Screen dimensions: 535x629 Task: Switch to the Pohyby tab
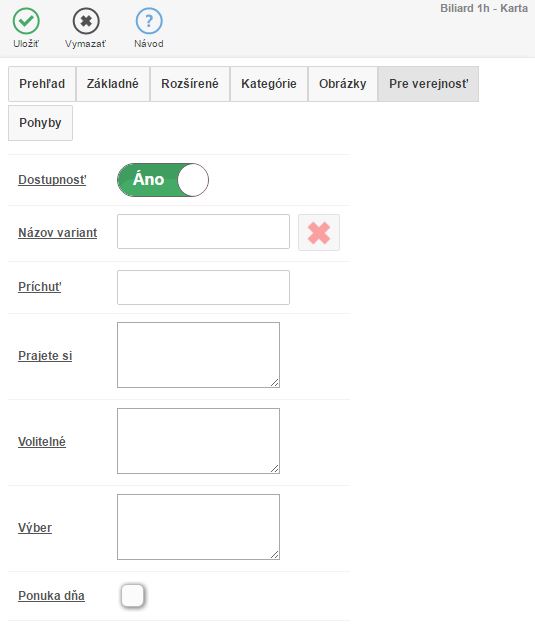41,123
